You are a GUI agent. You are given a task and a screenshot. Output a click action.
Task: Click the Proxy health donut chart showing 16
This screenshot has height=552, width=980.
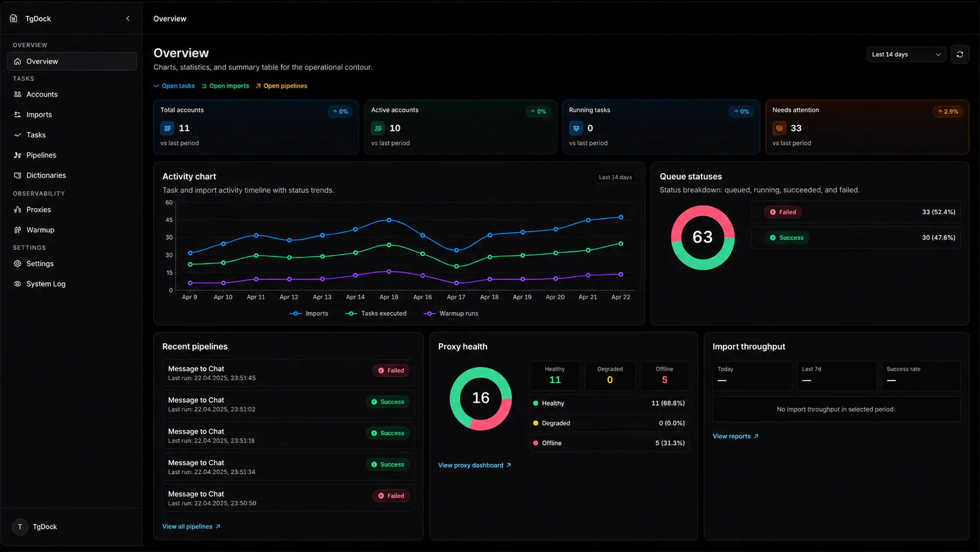click(x=481, y=398)
